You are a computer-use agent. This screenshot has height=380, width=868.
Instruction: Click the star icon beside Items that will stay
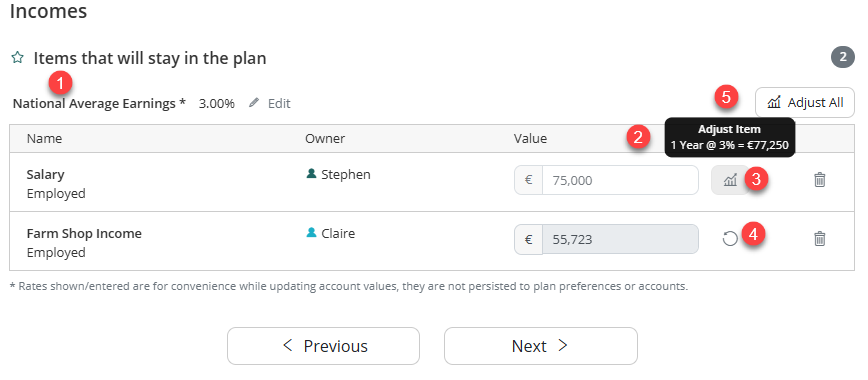click(18, 58)
